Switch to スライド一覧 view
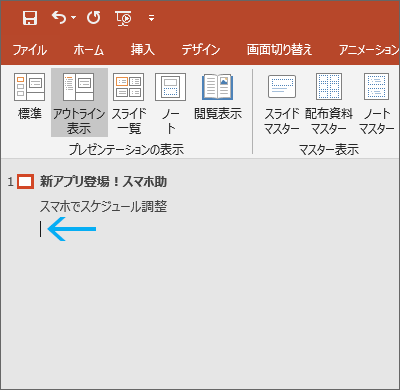Image resolution: width=400 pixels, height=390 pixels. pos(129,103)
